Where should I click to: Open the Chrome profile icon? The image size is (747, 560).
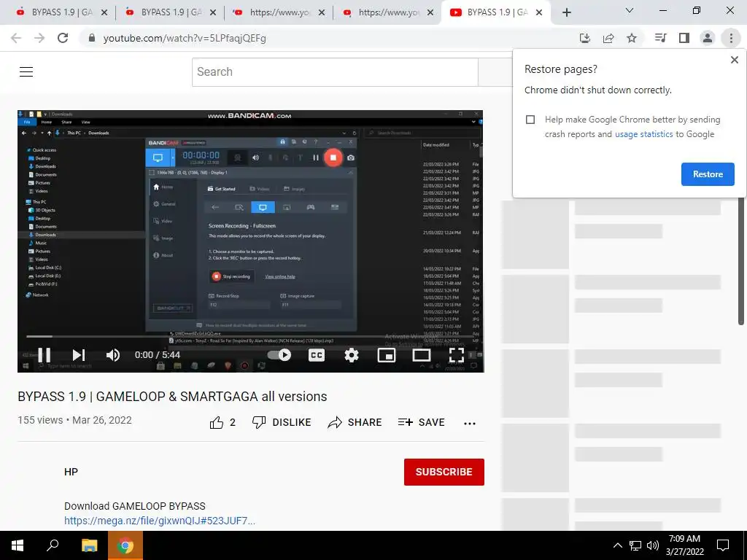click(x=708, y=38)
